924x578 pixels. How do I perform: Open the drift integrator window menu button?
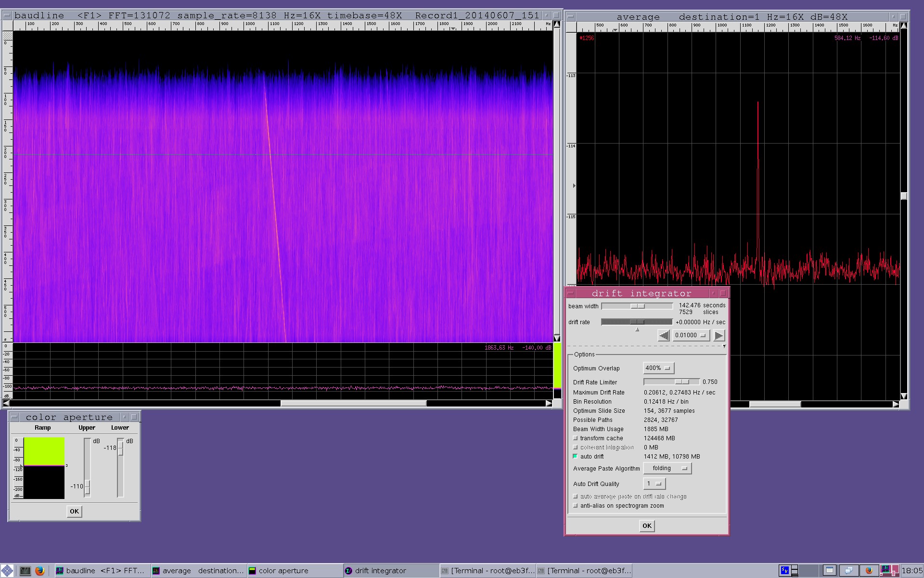(571, 293)
